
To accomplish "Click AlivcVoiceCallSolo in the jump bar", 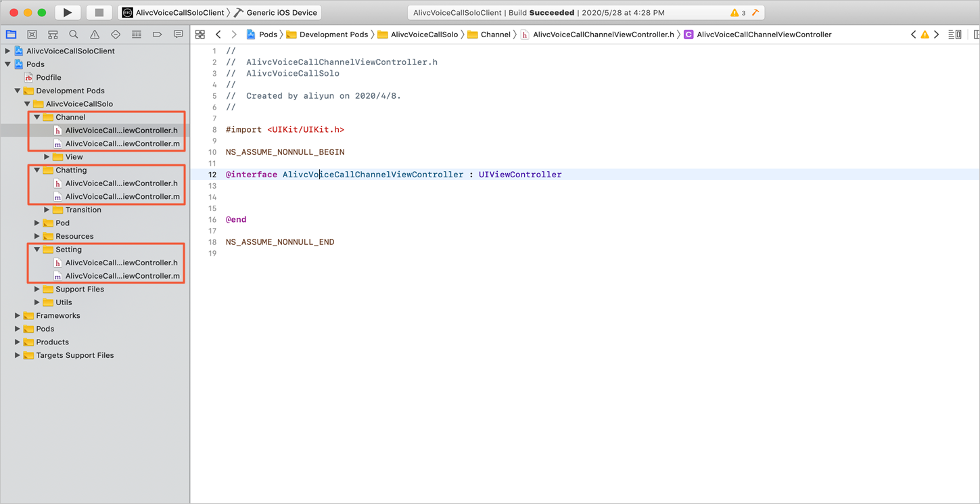I will pos(417,35).
